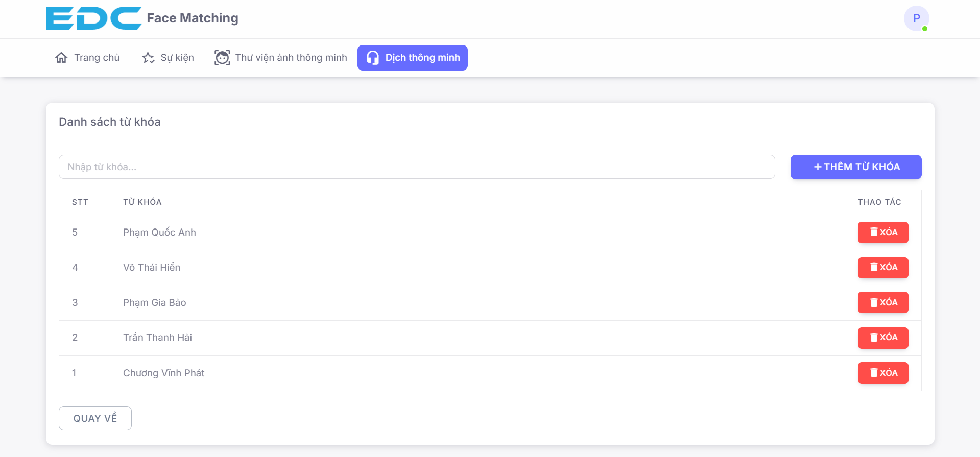980x457 pixels.
Task: Delete keyword Võ Thái Hiền
Action: click(x=883, y=267)
